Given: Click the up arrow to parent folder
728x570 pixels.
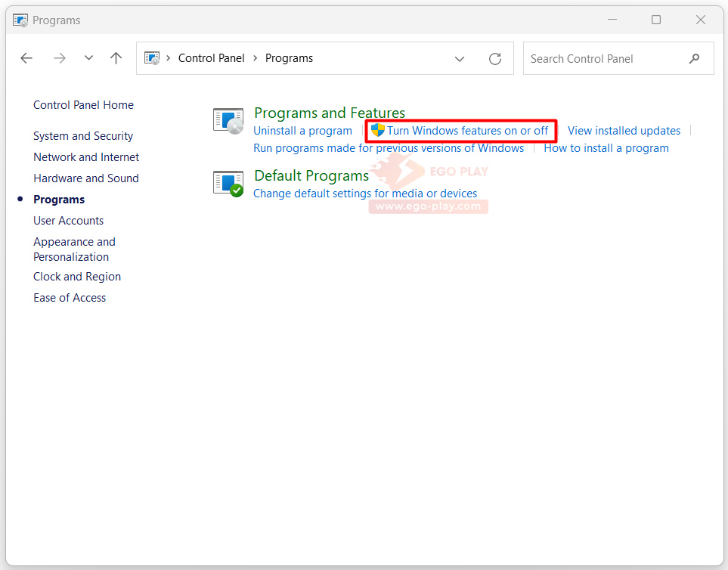Looking at the screenshot, I should (116, 58).
